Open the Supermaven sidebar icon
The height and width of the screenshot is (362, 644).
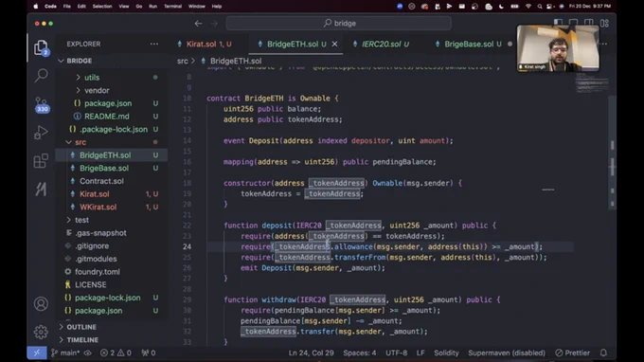41,189
